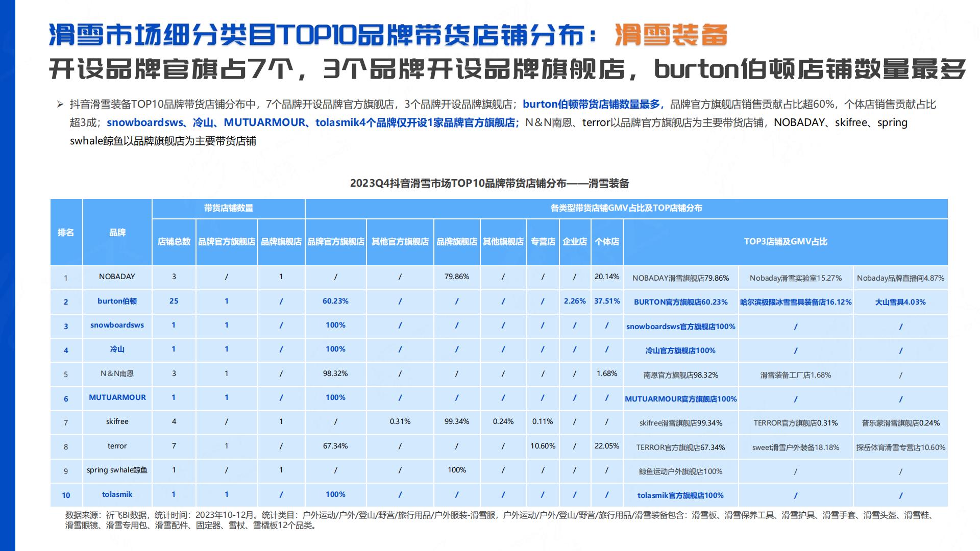Click the 品牌 column header
The image size is (980, 551).
click(x=117, y=233)
